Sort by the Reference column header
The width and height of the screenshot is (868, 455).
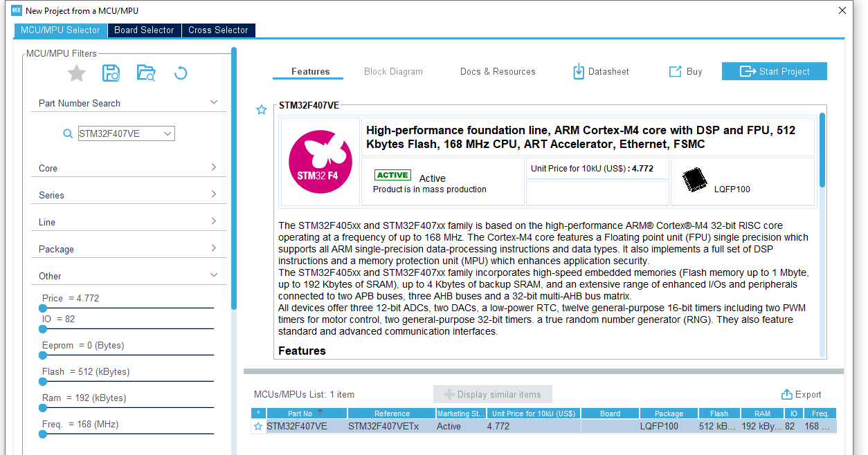tap(392, 414)
